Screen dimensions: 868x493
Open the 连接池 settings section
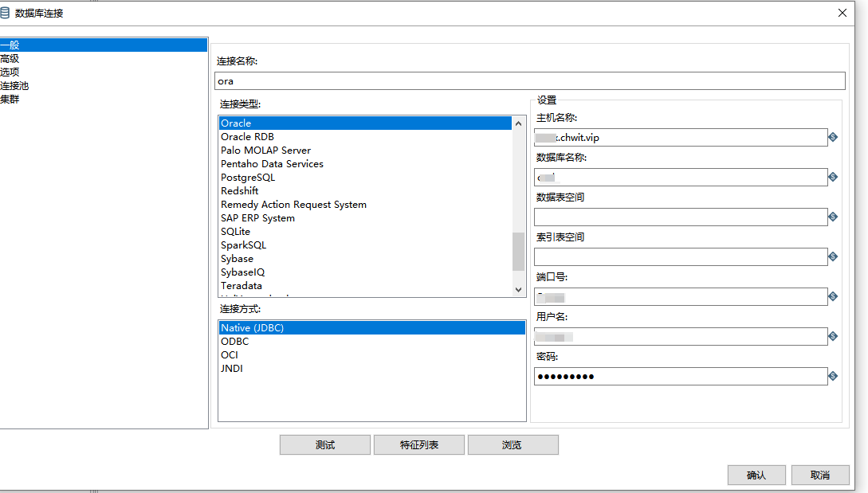coord(14,86)
